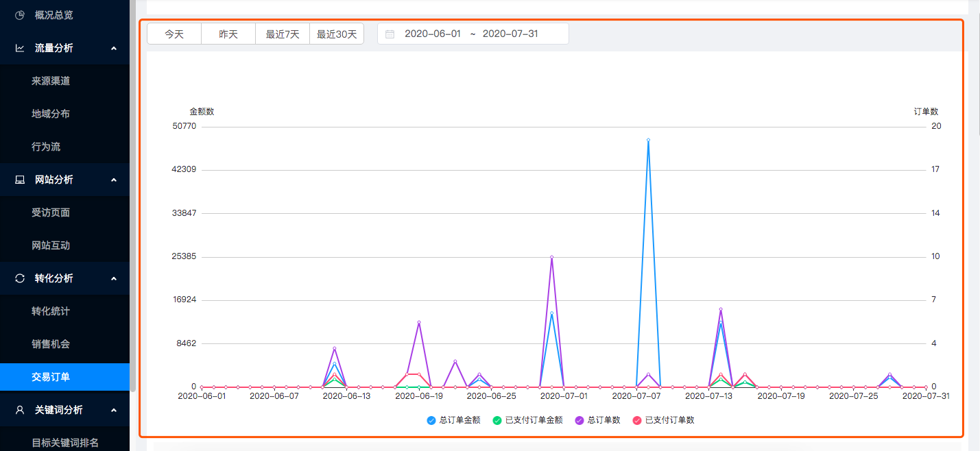Toggle 已支付订单金额 legend series
Viewport: 980px width, 451px height.
tap(527, 420)
